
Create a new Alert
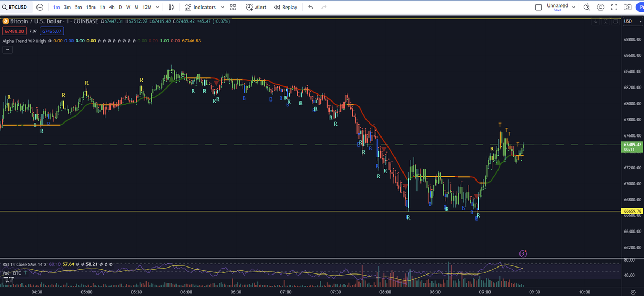pyautogui.click(x=256, y=8)
